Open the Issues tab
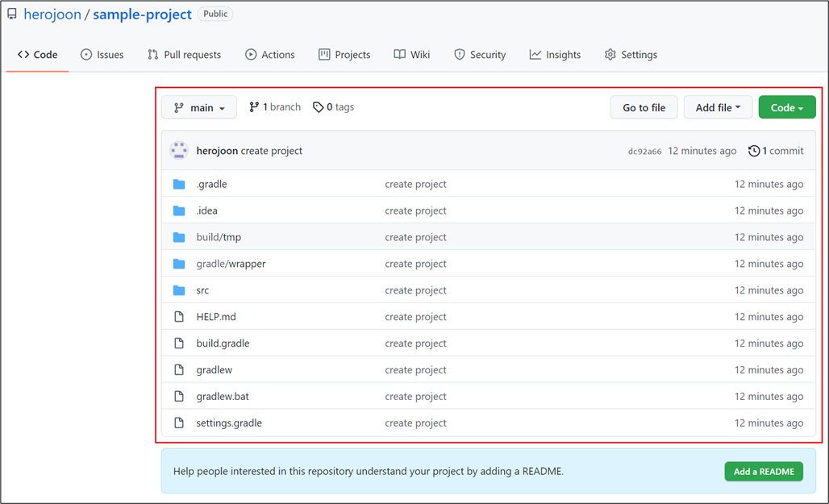Image resolution: width=829 pixels, height=504 pixels. click(102, 55)
